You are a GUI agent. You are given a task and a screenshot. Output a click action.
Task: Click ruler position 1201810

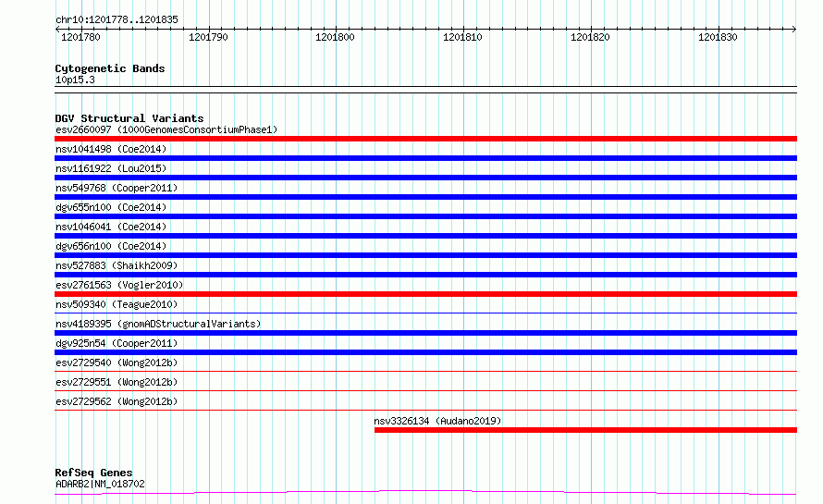pyautogui.click(x=462, y=37)
